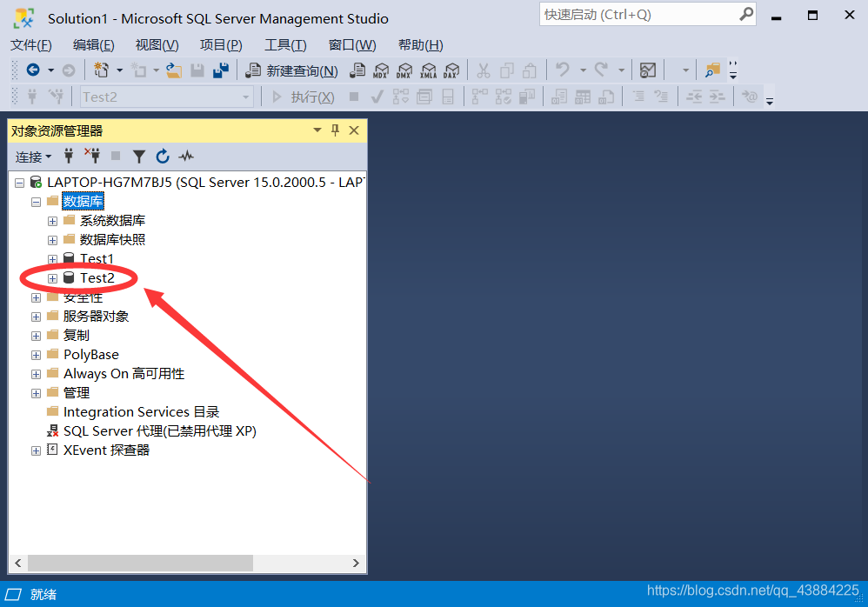Open a new DMX query window
Image resolution: width=868 pixels, height=607 pixels.
point(404,70)
